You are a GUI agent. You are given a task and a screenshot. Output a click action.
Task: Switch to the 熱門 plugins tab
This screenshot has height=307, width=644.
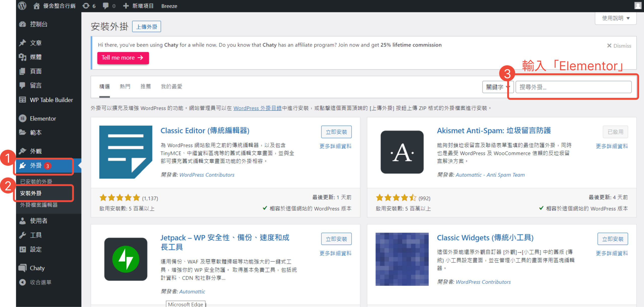tap(125, 86)
